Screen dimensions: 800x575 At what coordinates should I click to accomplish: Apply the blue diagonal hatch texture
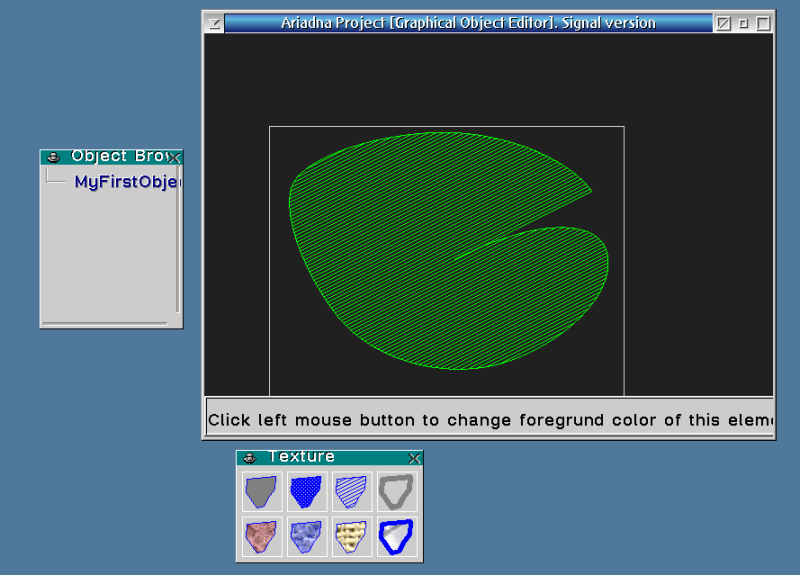coord(352,491)
